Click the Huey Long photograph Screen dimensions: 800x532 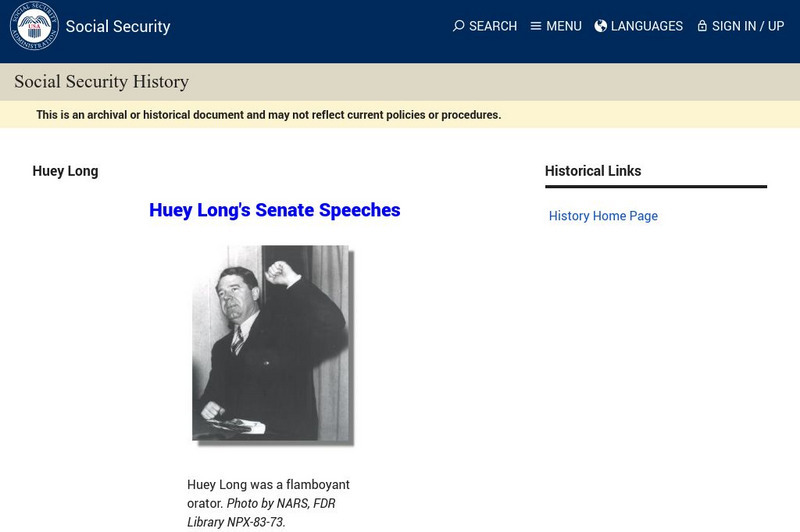273,345
